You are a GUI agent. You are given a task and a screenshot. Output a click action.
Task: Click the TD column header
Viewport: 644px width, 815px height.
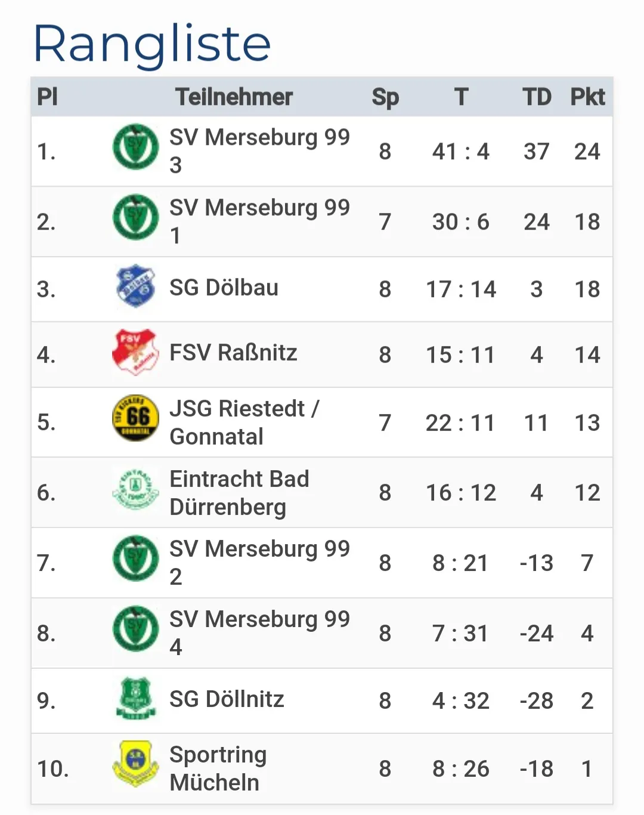coord(537,97)
